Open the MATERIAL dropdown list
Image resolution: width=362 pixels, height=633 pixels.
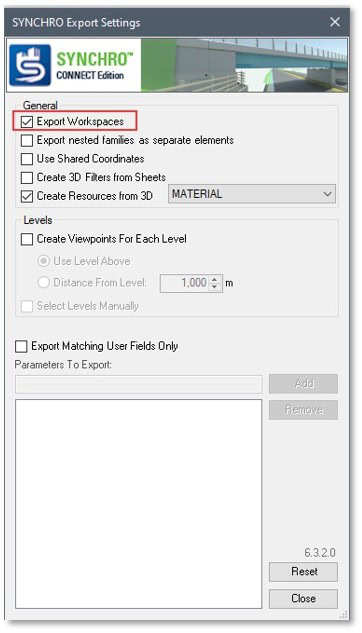(x=252, y=194)
